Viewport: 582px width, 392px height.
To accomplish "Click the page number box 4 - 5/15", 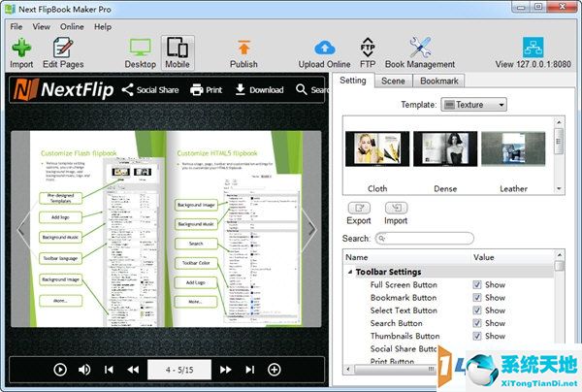I will pos(179,370).
